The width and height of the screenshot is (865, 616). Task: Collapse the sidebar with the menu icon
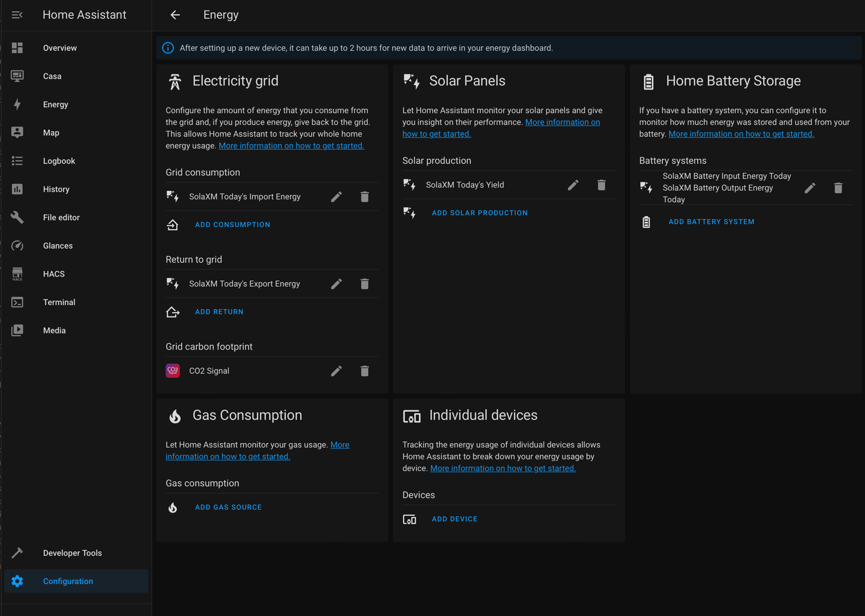[17, 15]
